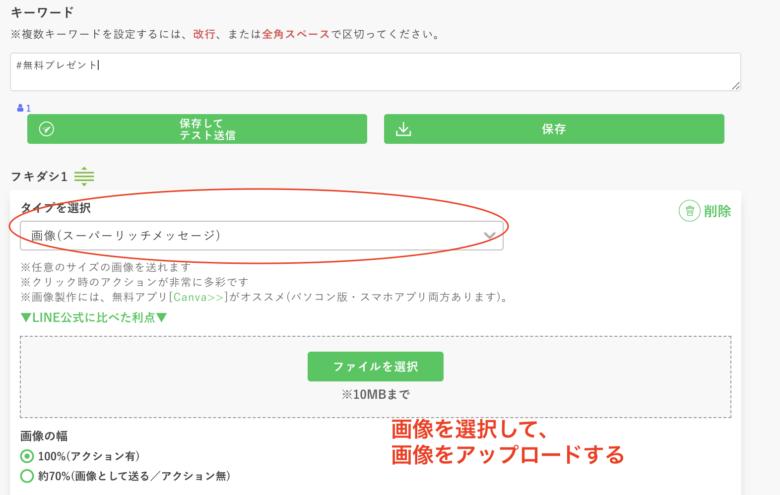Viewport: 780px width, 495px height.
Task: Click the ファイルを選択 button
Action: point(376,367)
